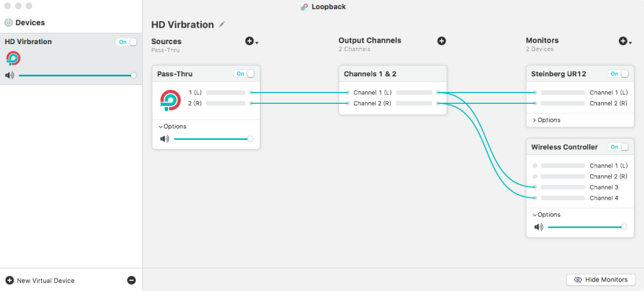This screenshot has height=291, width=644.
Task: Click the Pass-Thru 1 (L) level meter
Action: click(x=226, y=93)
